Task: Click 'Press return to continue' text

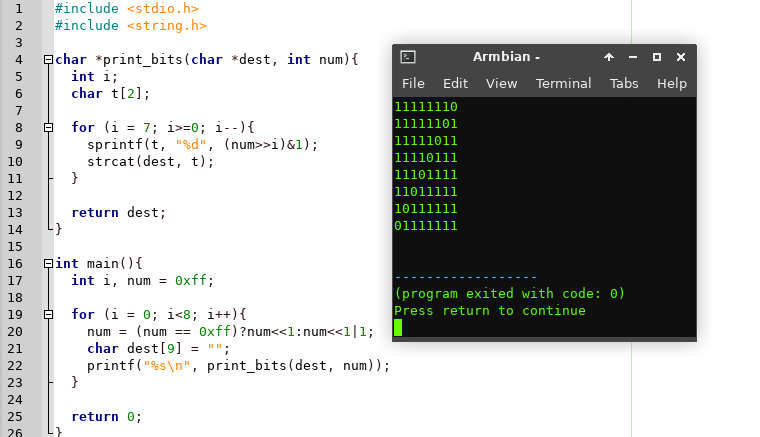Action: (490, 311)
